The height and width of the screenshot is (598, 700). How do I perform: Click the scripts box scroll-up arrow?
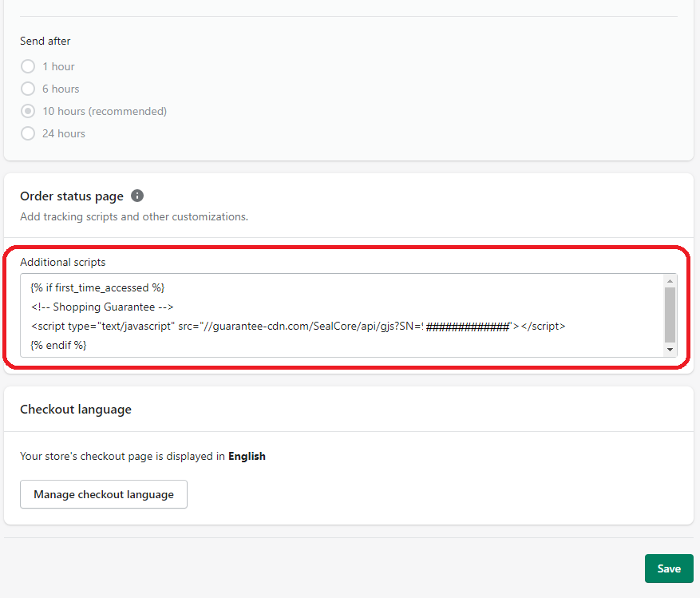[x=670, y=281]
